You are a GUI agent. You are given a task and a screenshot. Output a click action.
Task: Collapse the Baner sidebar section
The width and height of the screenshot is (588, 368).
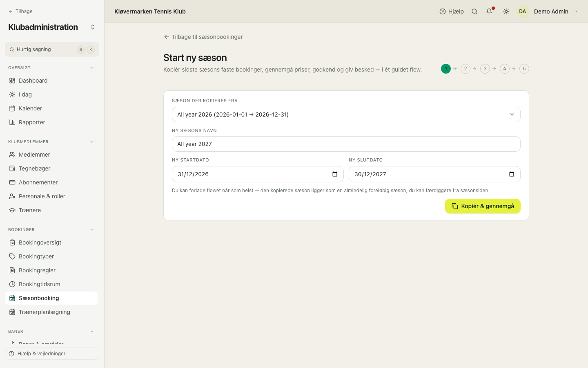click(x=92, y=332)
